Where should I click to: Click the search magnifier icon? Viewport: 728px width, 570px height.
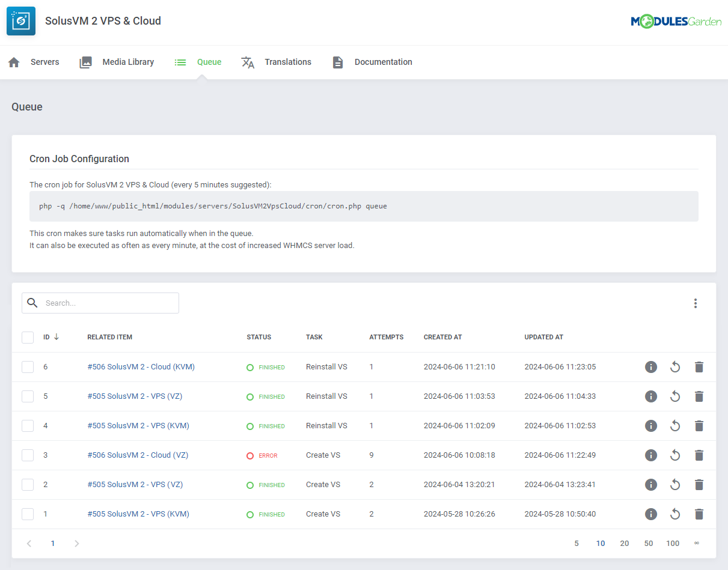(32, 303)
